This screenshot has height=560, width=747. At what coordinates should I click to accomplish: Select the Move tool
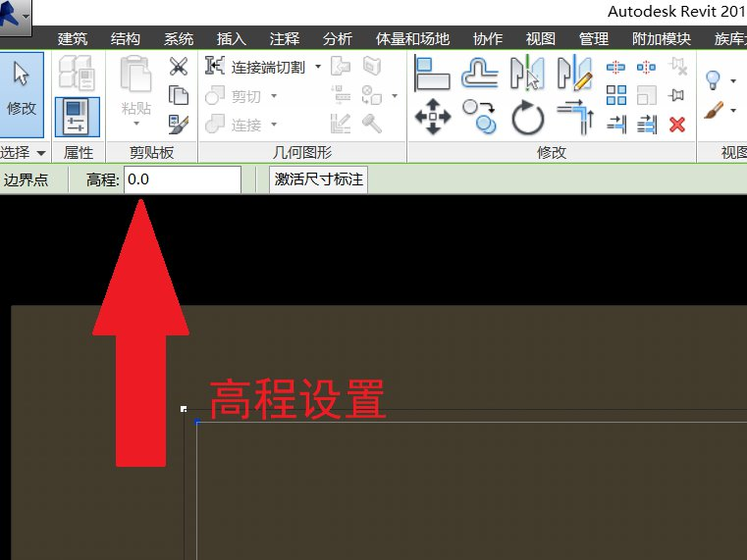(432, 117)
